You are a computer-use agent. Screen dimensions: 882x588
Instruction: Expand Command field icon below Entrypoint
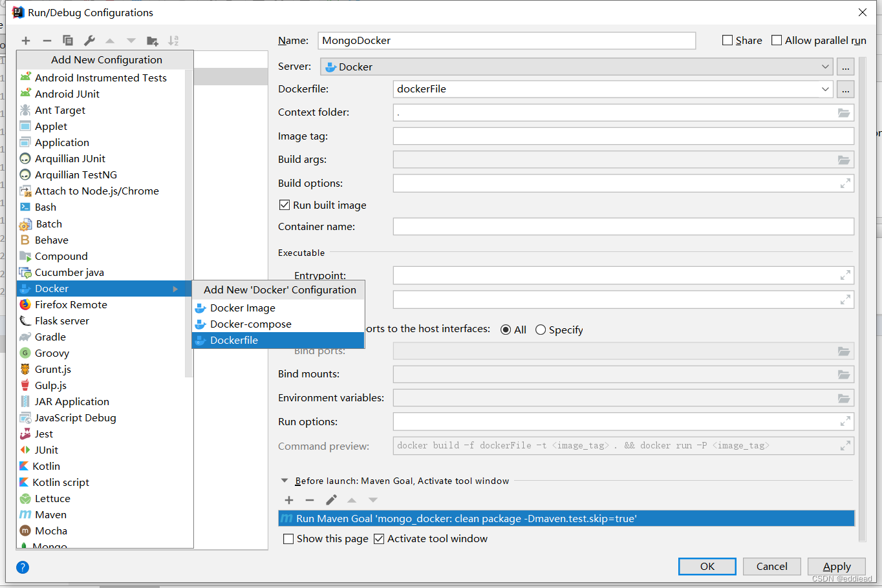click(845, 300)
